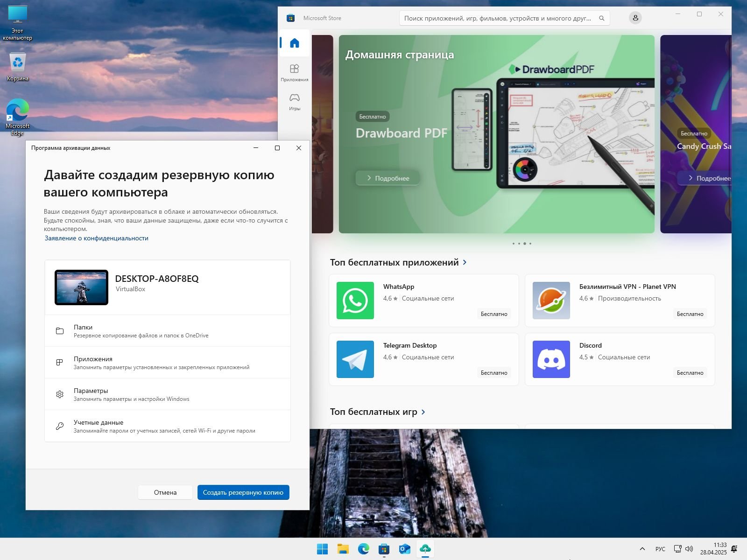Open Home in Microsoft Store sidebar
Image resolution: width=747 pixels, height=560 pixels.
point(294,43)
